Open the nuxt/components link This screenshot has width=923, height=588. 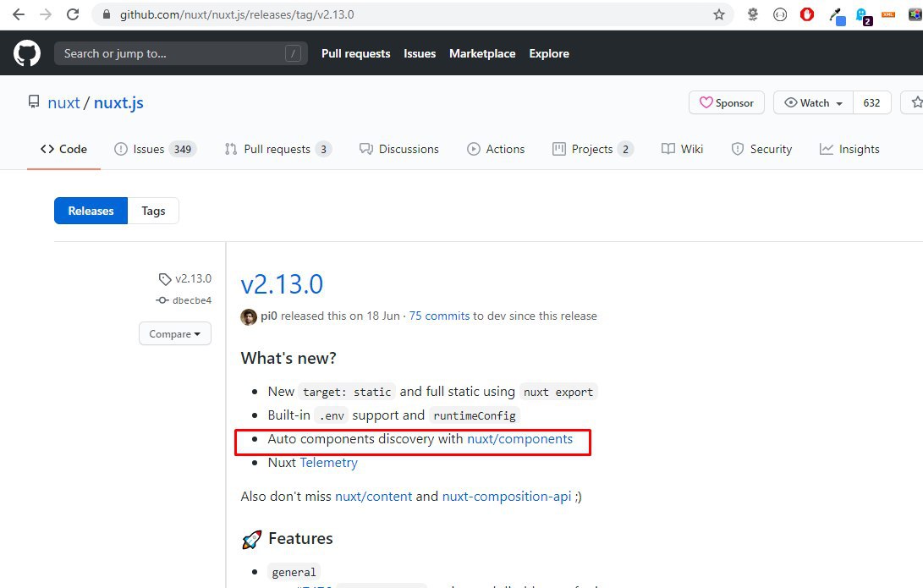tap(519, 439)
